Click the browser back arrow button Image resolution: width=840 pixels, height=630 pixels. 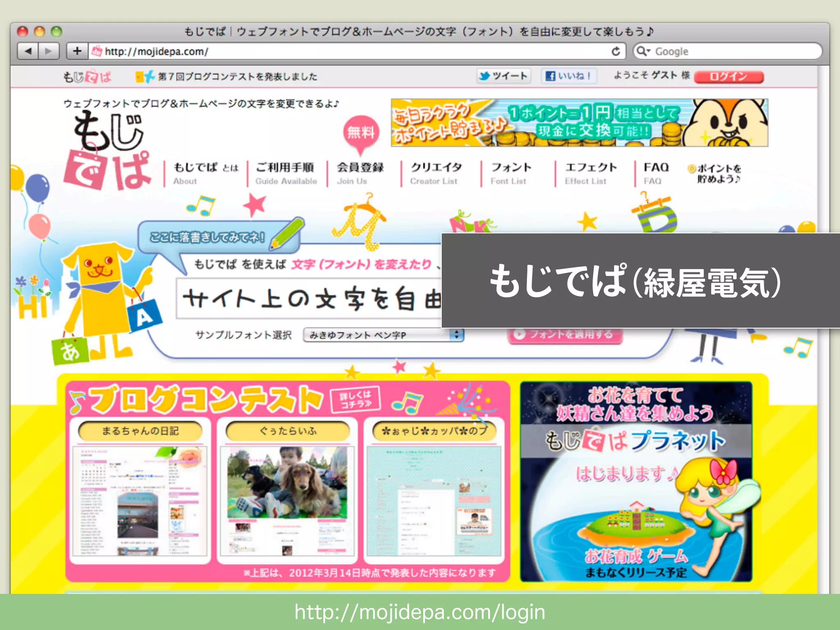click(28, 51)
